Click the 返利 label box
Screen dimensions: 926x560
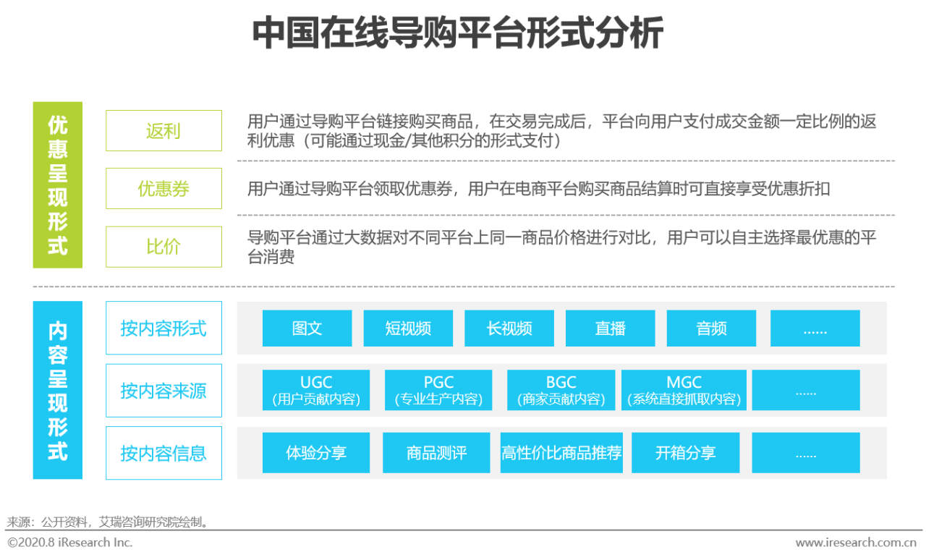[163, 131]
